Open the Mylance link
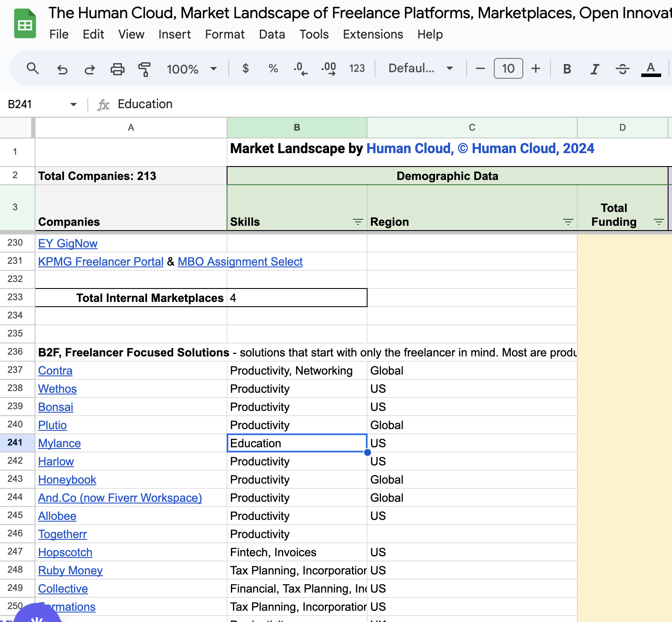Viewport: 672px width, 622px height. (59, 443)
